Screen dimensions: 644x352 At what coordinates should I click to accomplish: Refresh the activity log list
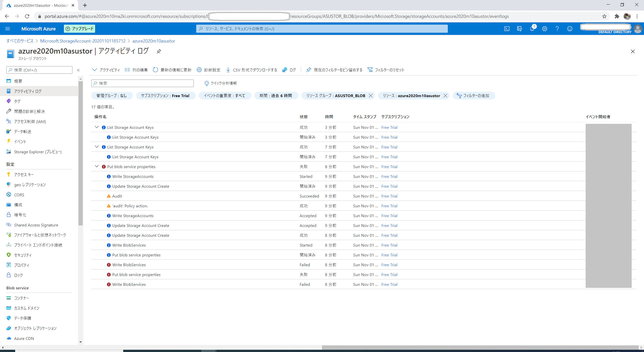click(x=172, y=70)
